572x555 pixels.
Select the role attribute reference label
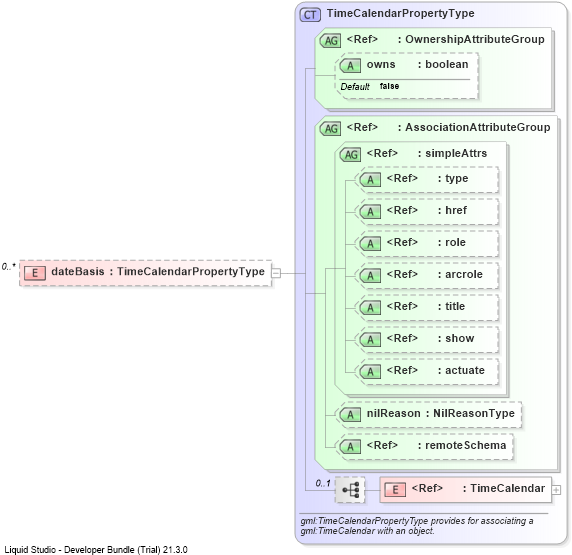[426, 243]
